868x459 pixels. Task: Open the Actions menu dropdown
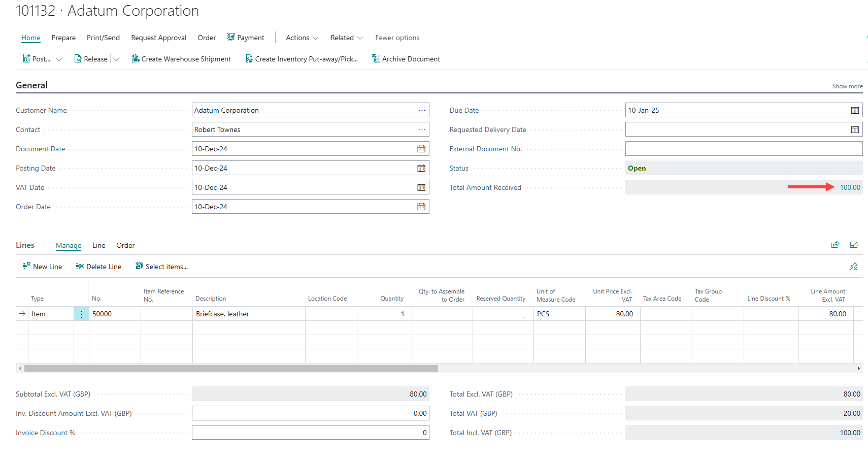tap(302, 38)
